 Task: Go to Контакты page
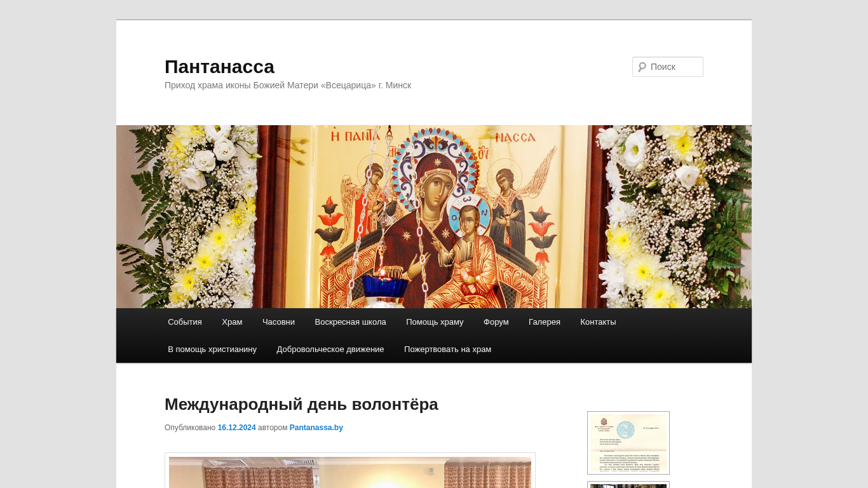pos(598,322)
